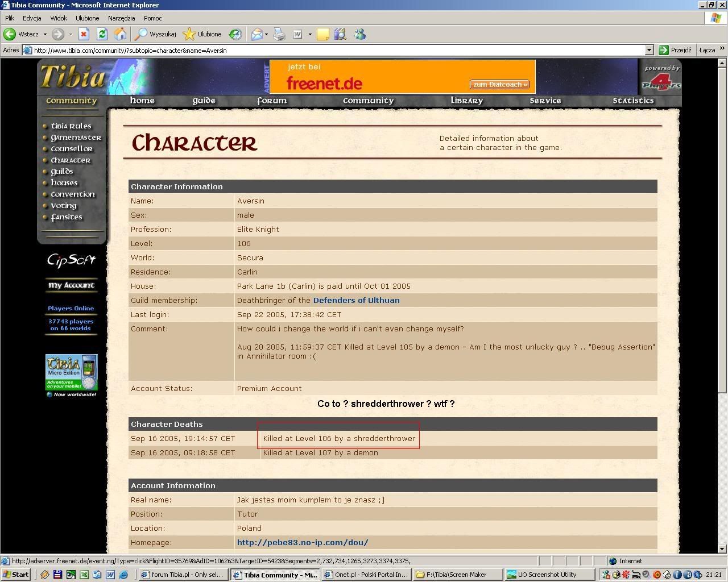Expand back history dropdown next to Wstecz
Viewport: 728px width, 582px height.
45,34
